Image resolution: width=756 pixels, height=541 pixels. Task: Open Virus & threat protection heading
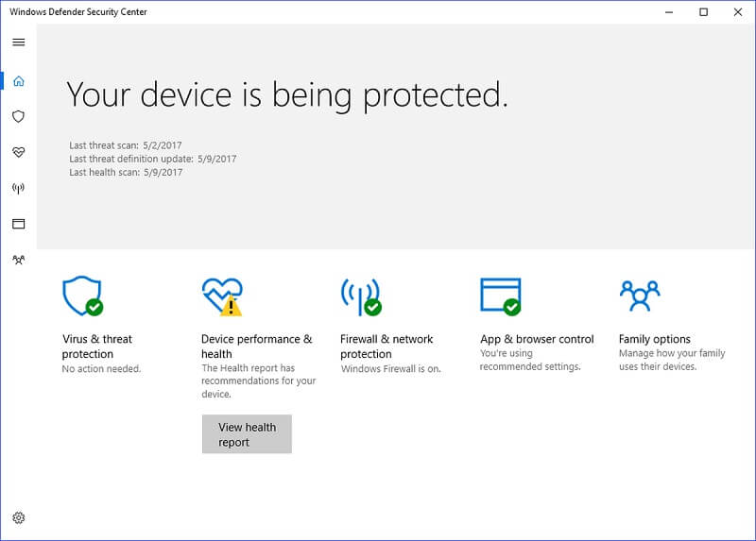(97, 347)
